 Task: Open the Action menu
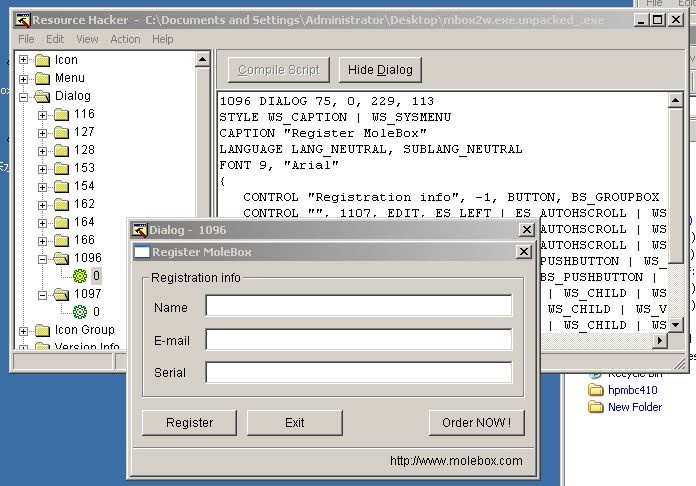125,40
